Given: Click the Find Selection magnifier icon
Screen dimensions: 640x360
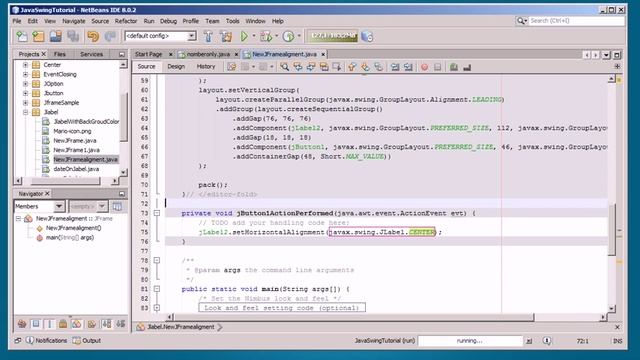Looking at the screenshot, I should click(x=284, y=67).
